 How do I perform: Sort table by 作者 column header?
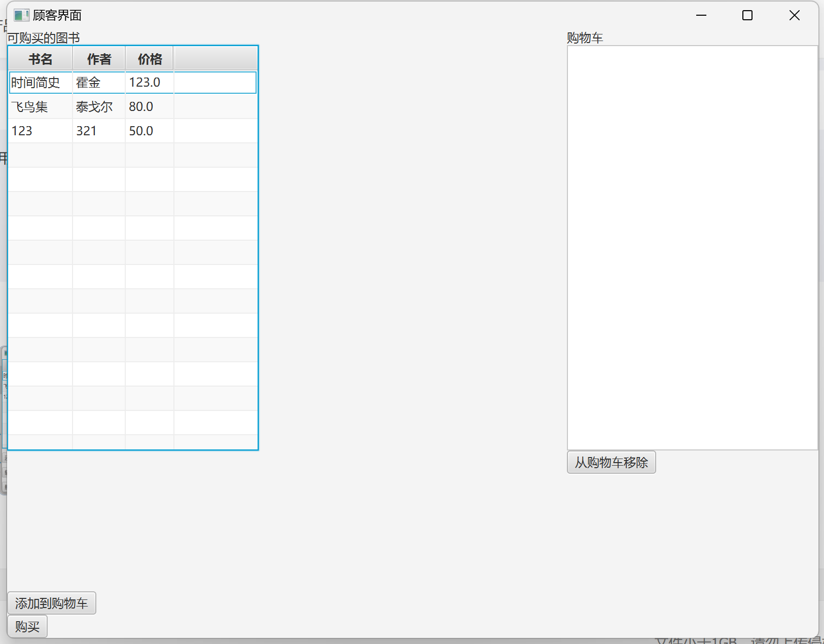tap(99, 59)
